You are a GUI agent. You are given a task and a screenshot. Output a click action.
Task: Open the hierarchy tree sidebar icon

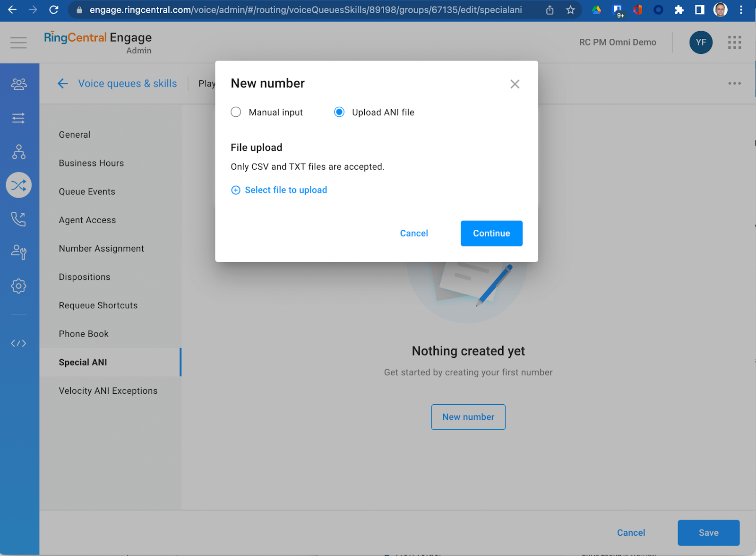click(x=19, y=152)
